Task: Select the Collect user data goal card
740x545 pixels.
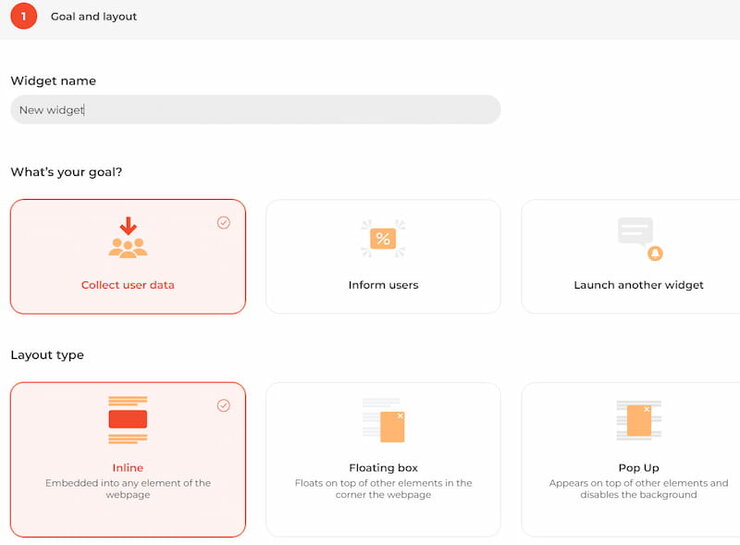Action: [128, 257]
